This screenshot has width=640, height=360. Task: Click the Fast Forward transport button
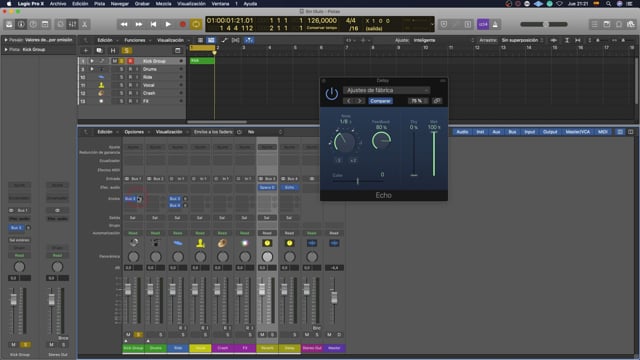click(x=139, y=24)
